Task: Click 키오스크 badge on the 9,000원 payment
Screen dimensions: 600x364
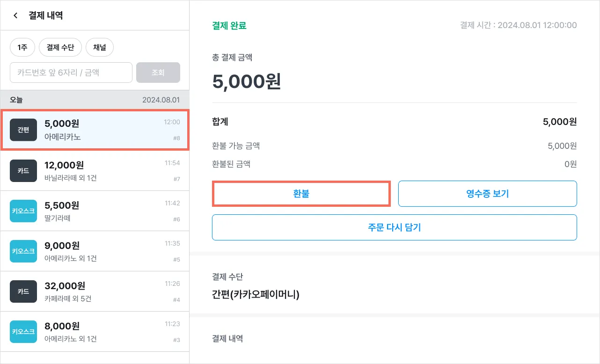Action: 23,251
